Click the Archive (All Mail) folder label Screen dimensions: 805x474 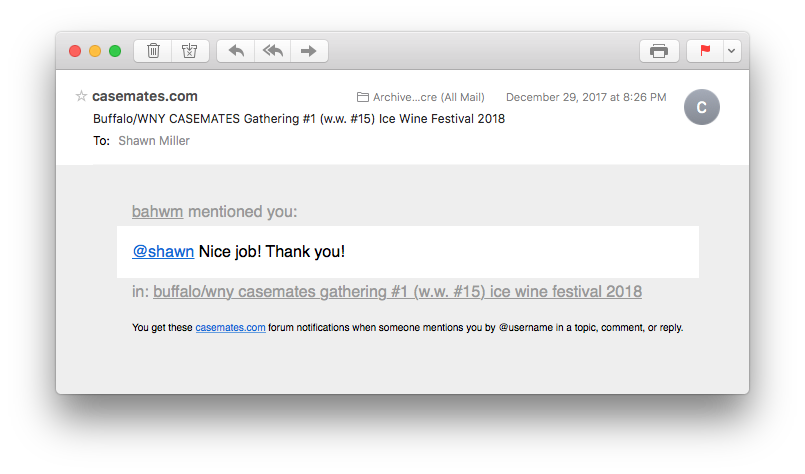tap(421, 97)
